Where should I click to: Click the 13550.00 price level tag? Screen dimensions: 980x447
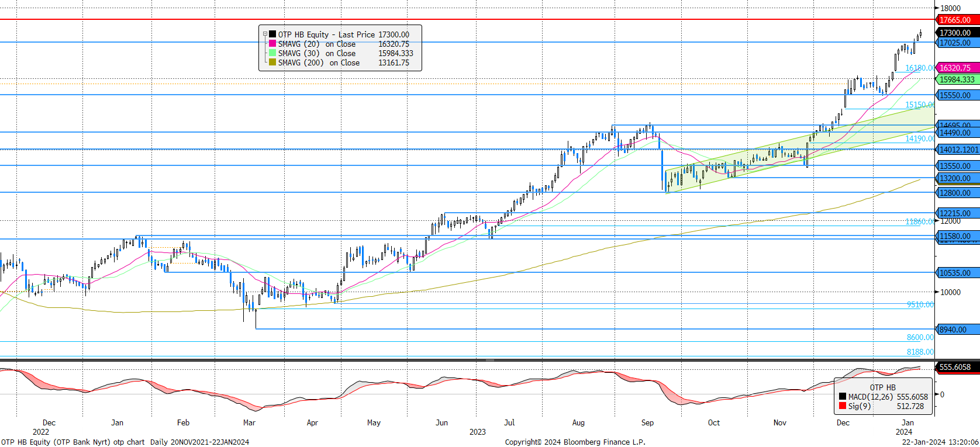(958, 166)
